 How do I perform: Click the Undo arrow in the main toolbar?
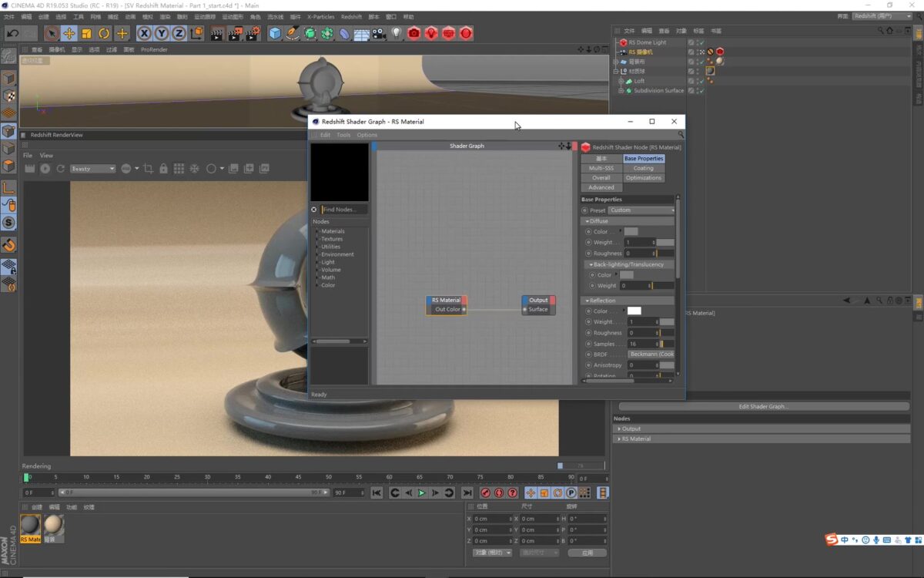point(12,33)
